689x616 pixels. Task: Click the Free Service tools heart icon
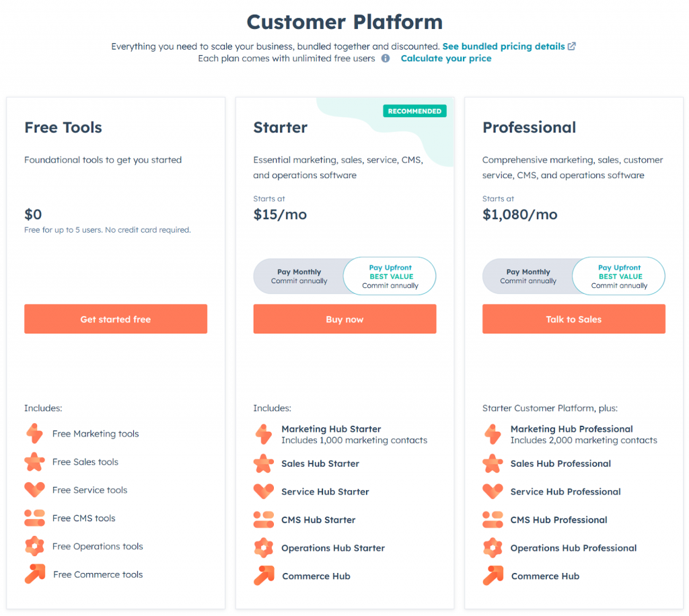tap(34, 490)
